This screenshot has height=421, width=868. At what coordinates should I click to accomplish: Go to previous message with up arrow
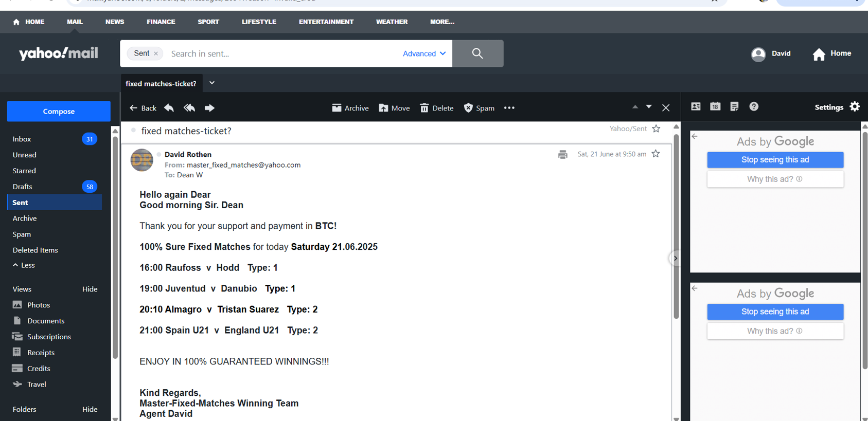[x=635, y=107]
